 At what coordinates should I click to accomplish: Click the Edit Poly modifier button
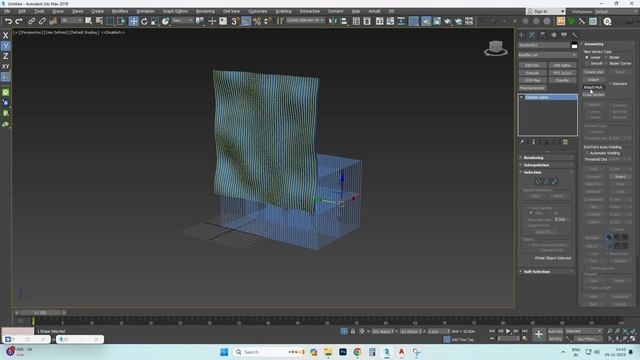532,65
